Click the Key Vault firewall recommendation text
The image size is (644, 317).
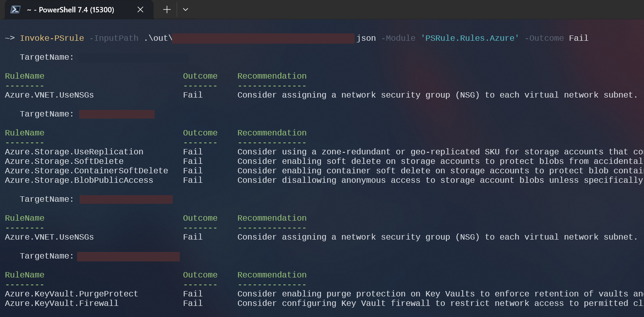(x=440, y=303)
